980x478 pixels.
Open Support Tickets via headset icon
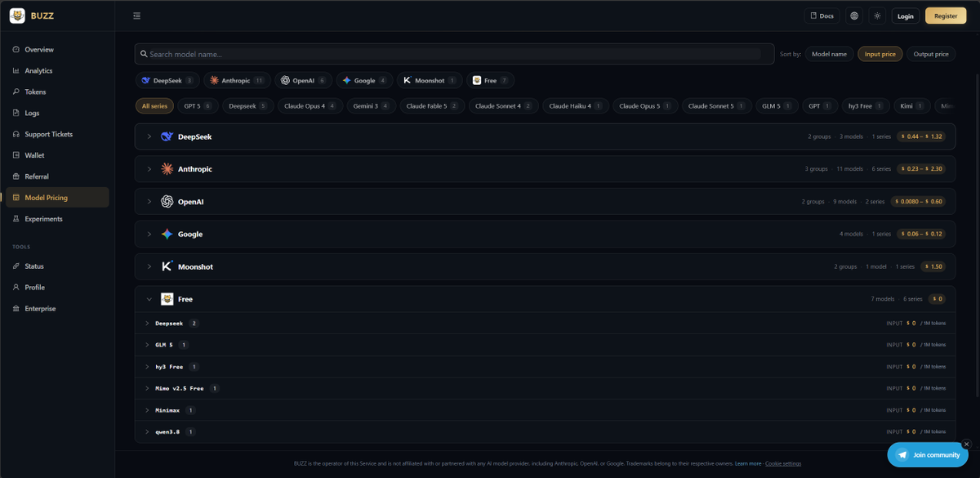[16, 134]
